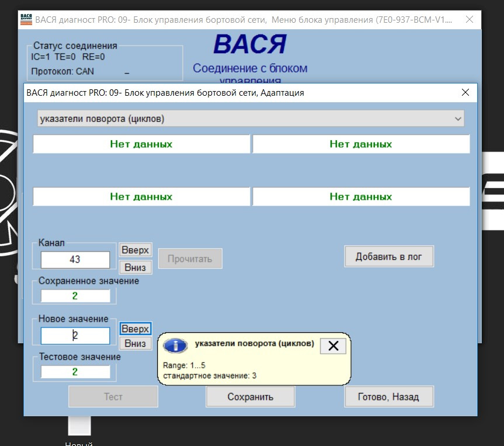Image resolution: width=504 pixels, height=446 pixels.
Task: Close the main ВАСЯ диагност PRO window
Action: coord(470,20)
